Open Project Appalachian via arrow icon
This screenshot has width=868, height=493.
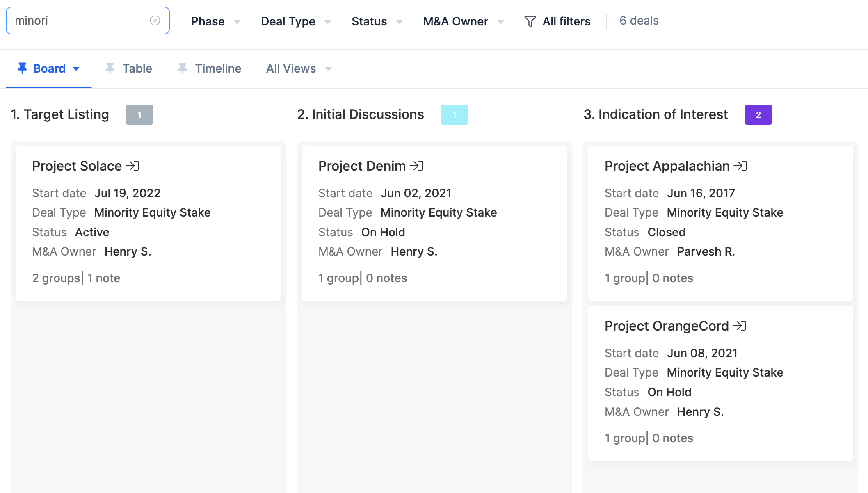point(740,166)
